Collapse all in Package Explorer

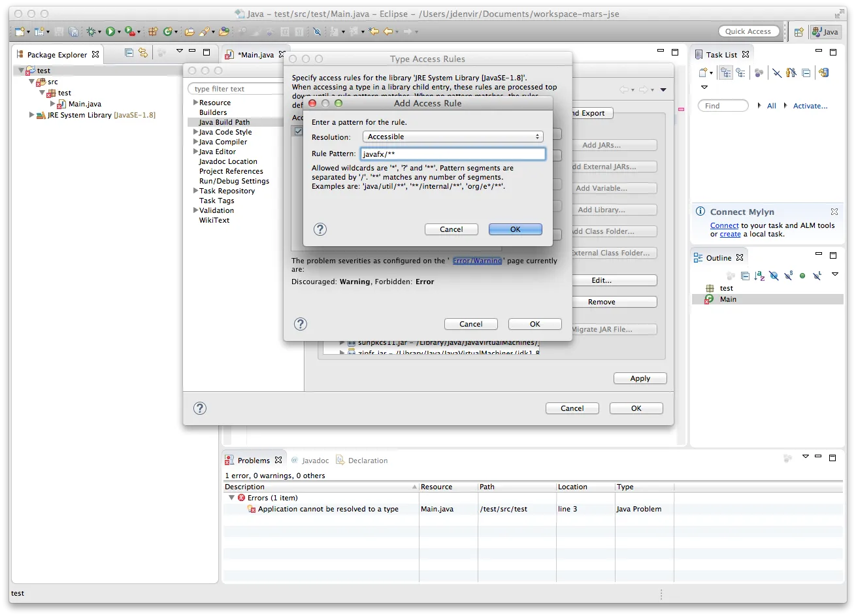(129, 53)
